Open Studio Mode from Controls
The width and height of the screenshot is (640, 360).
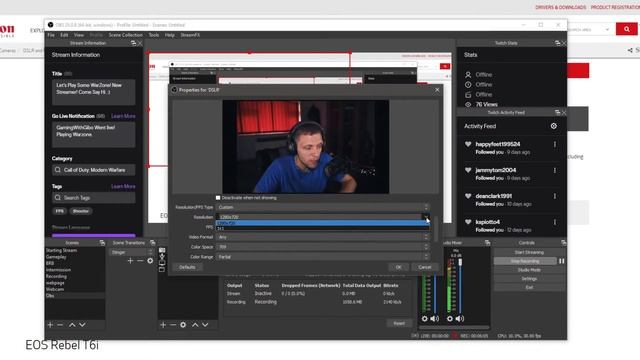click(x=529, y=270)
